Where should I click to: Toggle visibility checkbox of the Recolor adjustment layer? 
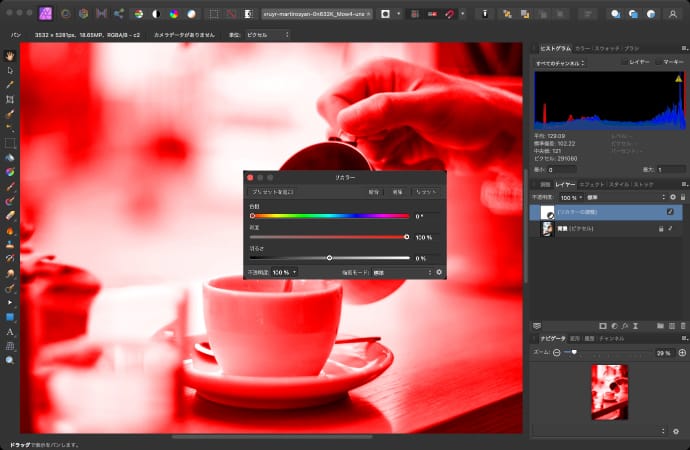[670, 212]
